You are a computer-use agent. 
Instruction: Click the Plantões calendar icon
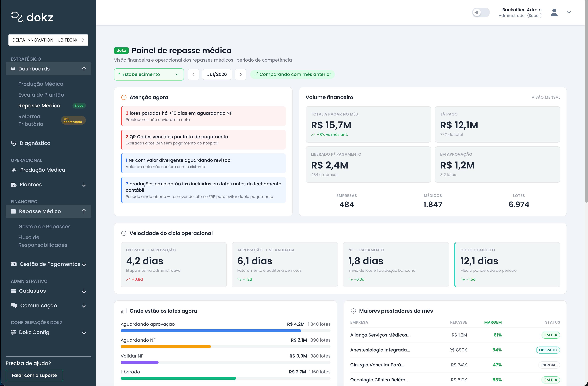click(14, 184)
